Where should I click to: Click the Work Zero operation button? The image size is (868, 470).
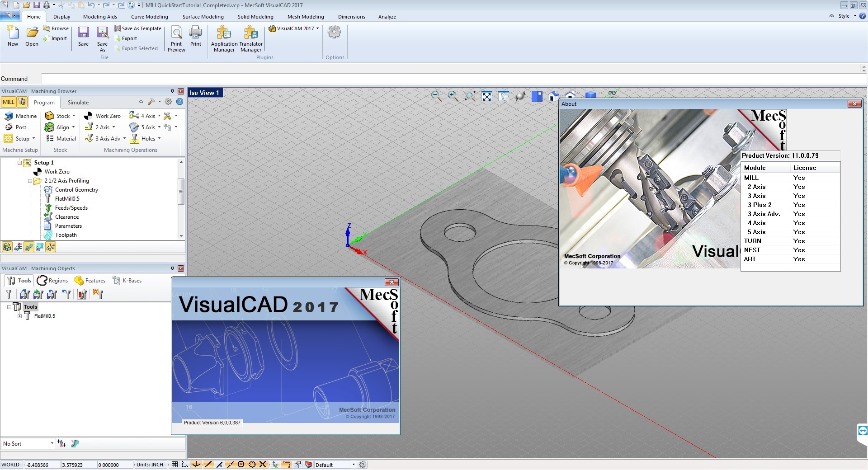pos(103,116)
